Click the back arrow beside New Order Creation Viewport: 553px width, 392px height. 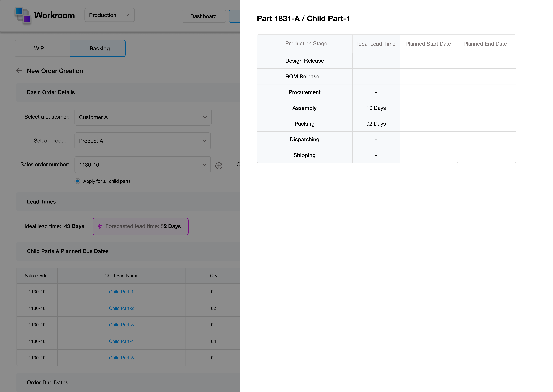click(x=19, y=71)
